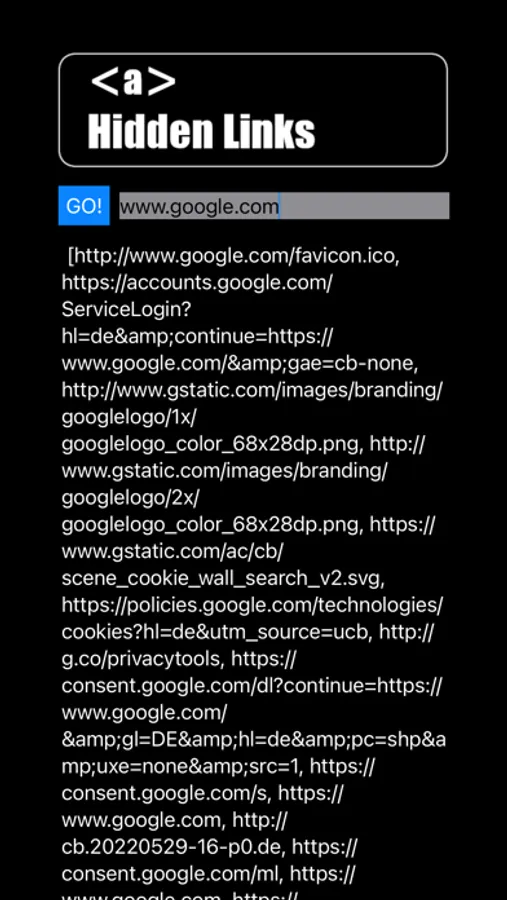Select the googlelogo/2x/ path line
Screen dimensions: 507x900
point(130,498)
